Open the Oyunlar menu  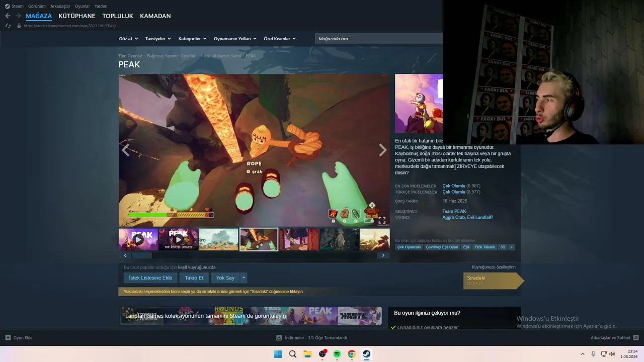(83, 6)
